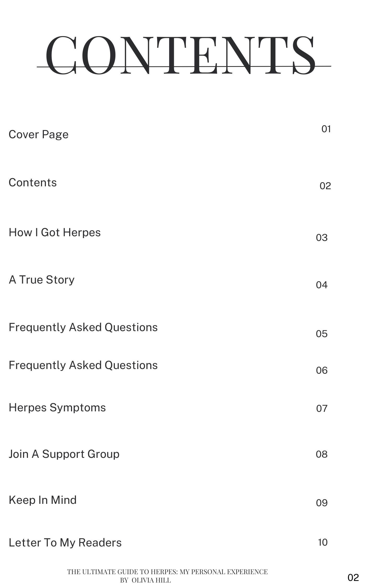Screen dimensions: 368x588
Task: Jump to page number 05 listing
Action: [x=322, y=334]
